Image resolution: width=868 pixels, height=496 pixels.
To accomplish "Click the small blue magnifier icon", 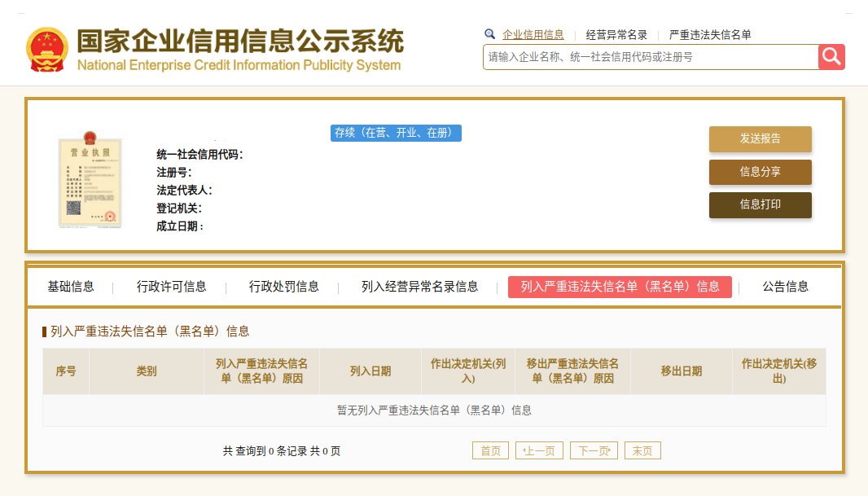I will pos(489,34).
